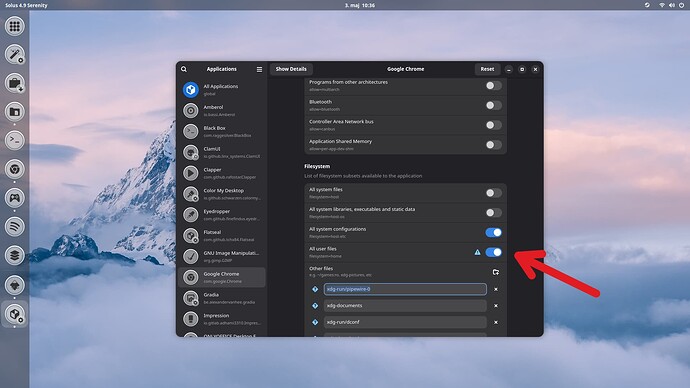The width and height of the screenshot is (690, 388).
Task: Open the Wi-Fi network indicator
Action: (x=662, y=5)
